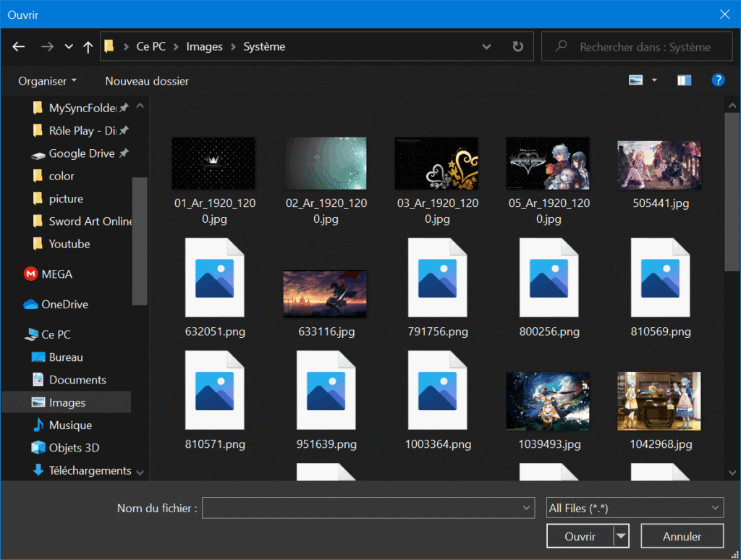741x560 pixels.
Task: Open help with question mark icon
Action: [x=718, y=80]
